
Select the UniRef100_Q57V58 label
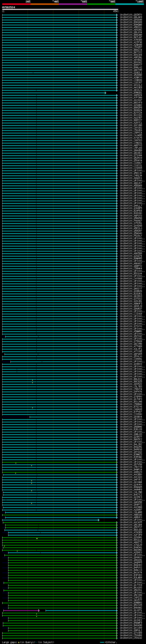click(131, 464)
